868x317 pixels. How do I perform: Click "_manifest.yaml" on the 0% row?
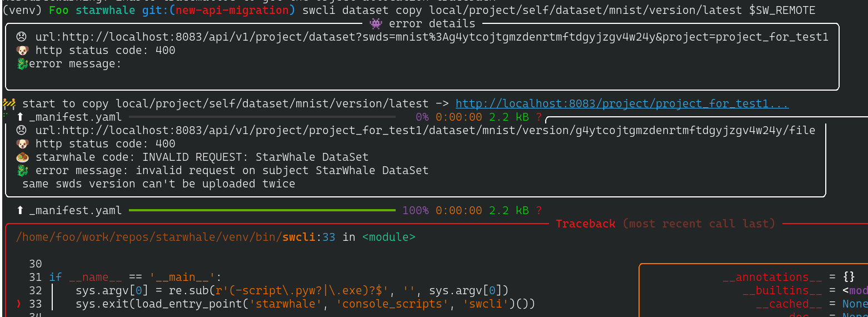pyautogui.click(x=75, y=117)
